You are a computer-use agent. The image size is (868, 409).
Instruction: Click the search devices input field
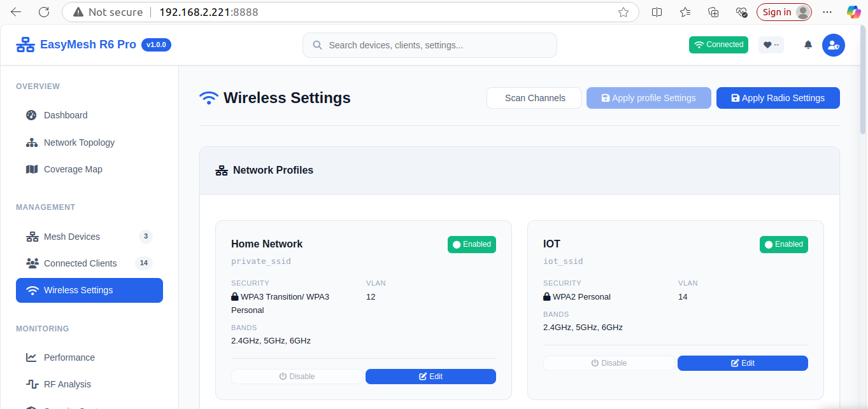[x=430, y=45]
